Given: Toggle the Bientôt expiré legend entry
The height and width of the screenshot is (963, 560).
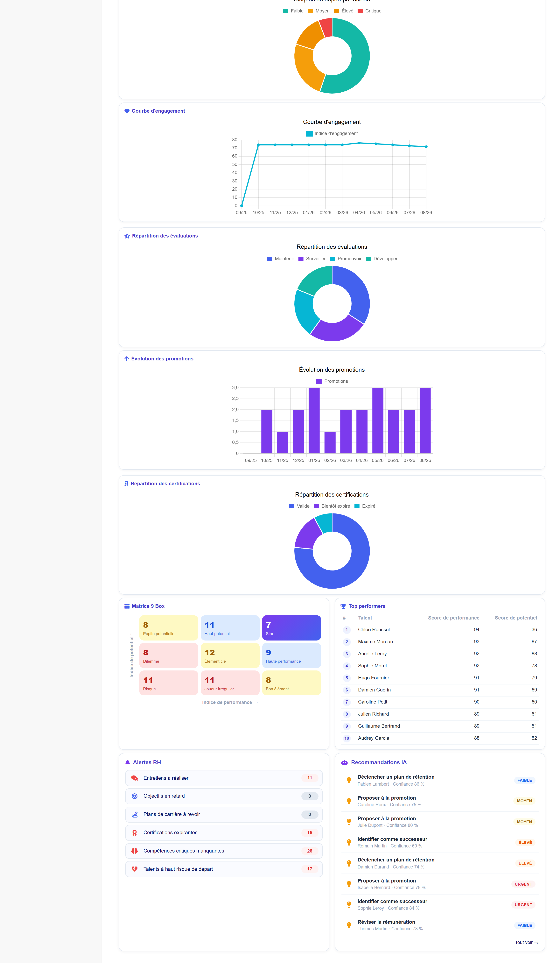Looking at the screenshot, I should pos(332,506).
